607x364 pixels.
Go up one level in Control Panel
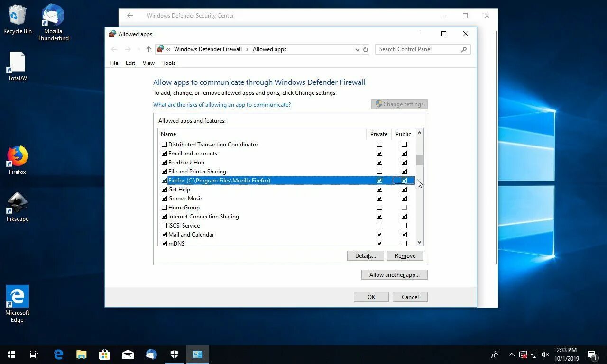coord(148,49)
